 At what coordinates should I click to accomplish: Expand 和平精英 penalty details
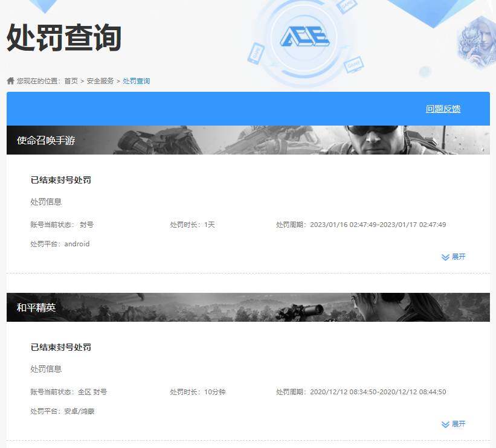(454, 424)
